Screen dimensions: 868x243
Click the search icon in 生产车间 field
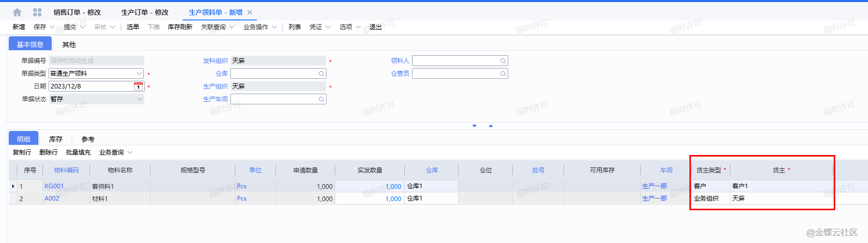click(x=321, y=99)
